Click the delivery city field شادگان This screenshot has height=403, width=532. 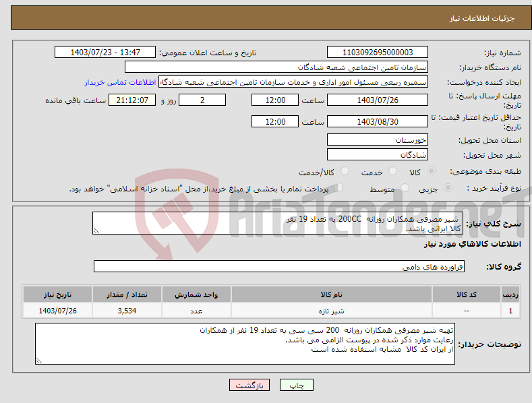point(378,155)
